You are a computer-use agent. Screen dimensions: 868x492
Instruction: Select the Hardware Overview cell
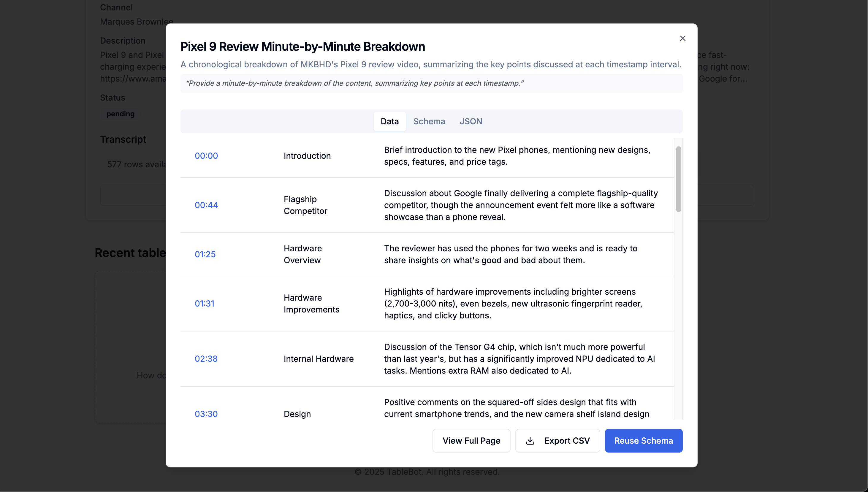pyautogui.click(x=302, y=254)
